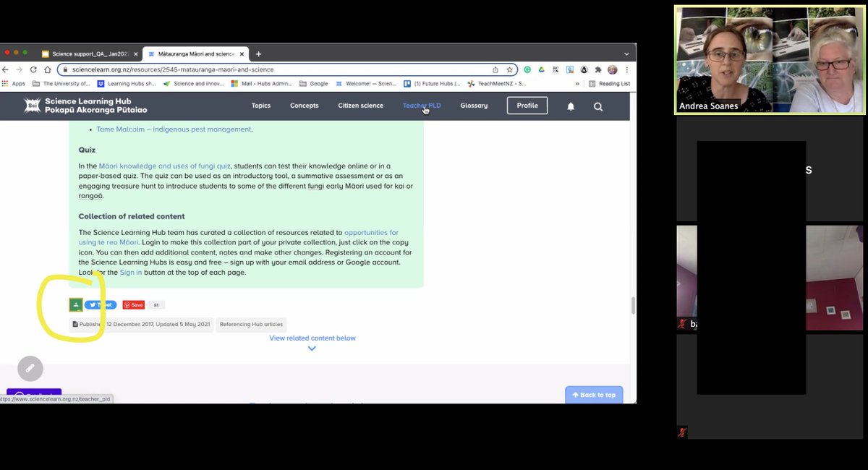Bookmark this page with the star icon
Image resolution: width=868 pixels, height=470 pixels.
pos(509,69)
